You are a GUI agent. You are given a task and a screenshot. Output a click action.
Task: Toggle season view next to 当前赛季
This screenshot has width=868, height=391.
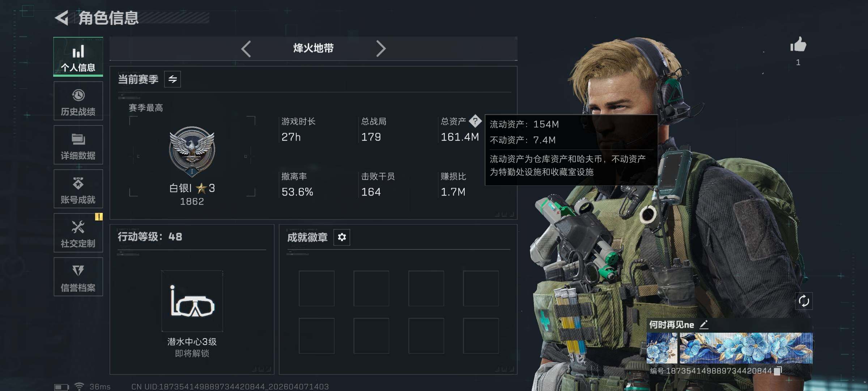pos(173,79)
